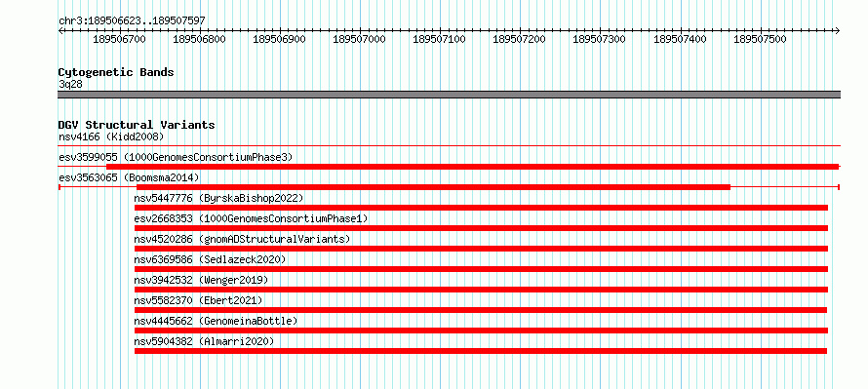Screen dimensions: 868x389
Task: Click the red bar for nsv5904382
Action: (481, 351)
